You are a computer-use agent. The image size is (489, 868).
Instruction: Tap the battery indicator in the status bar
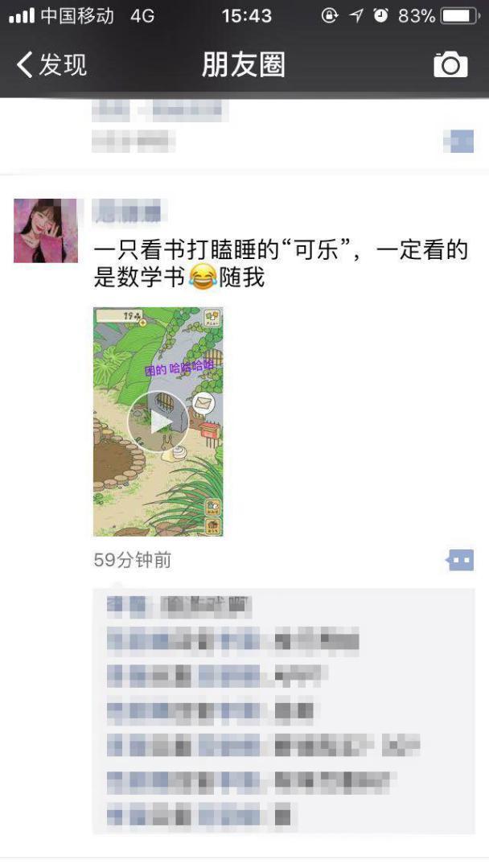pos(459,15)
